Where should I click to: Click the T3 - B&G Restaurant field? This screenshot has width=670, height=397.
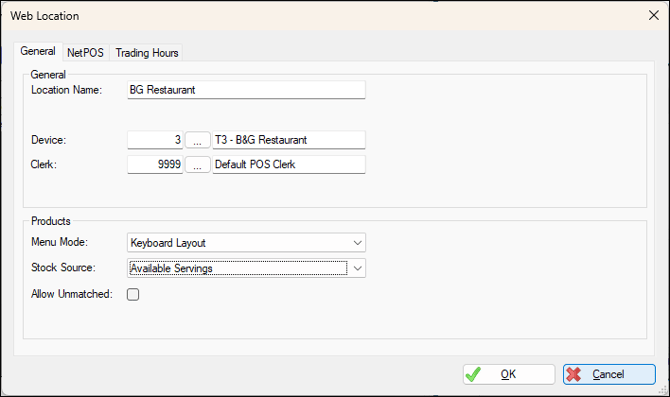click(x=289, y=140)
